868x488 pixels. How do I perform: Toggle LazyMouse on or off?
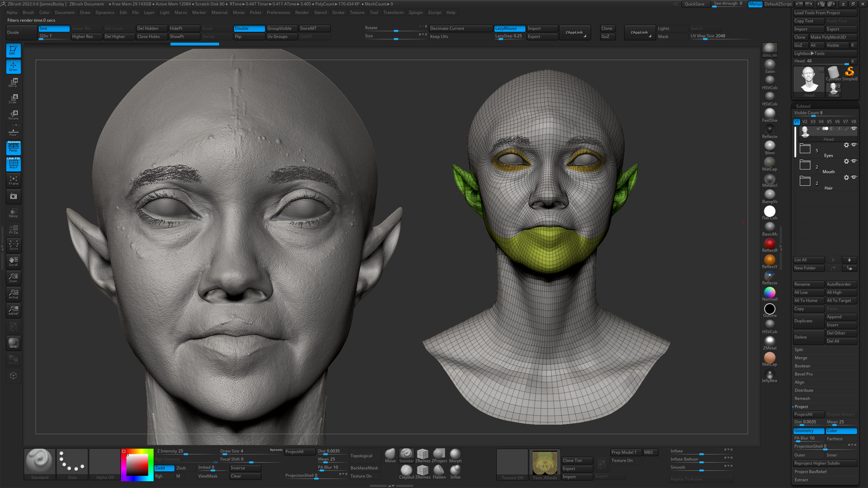tap(509, 28)
